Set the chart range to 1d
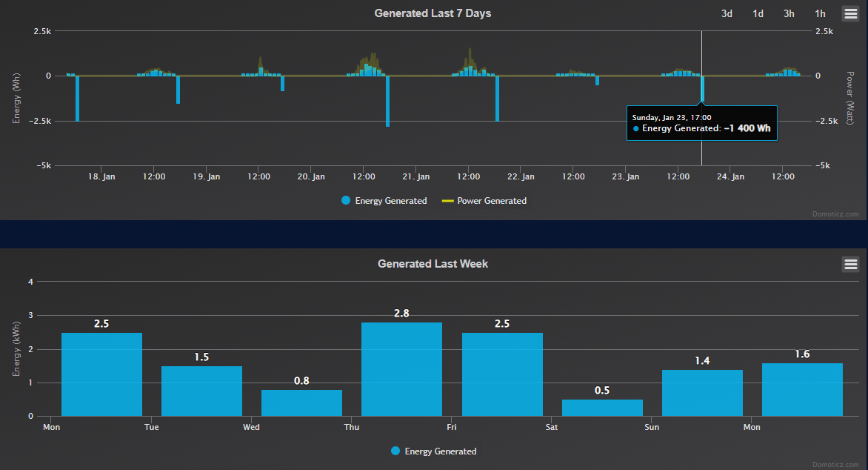 pos(758,14)
